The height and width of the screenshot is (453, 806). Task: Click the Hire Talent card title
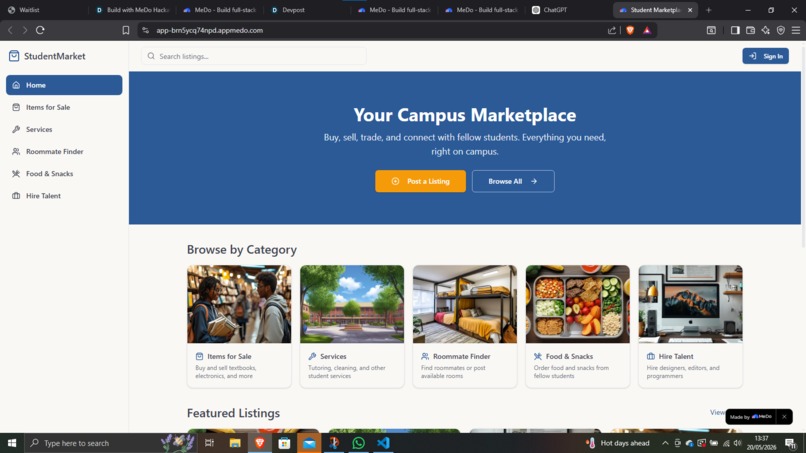pos(676,356)
